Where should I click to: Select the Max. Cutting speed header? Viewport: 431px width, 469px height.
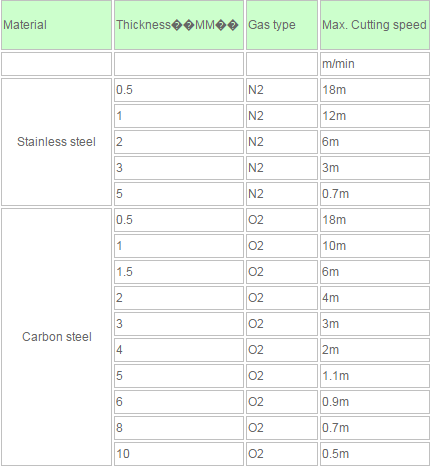pyautogui.click(x=375, y=25)
